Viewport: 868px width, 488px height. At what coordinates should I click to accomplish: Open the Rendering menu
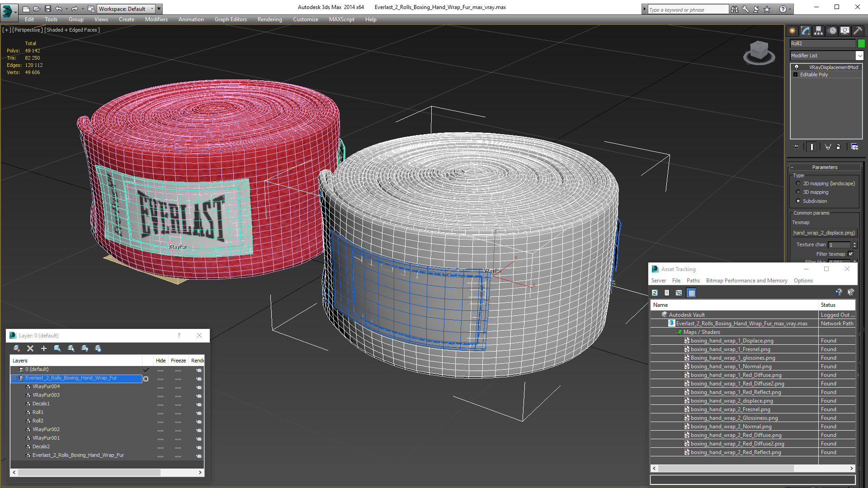click(269, 19)
